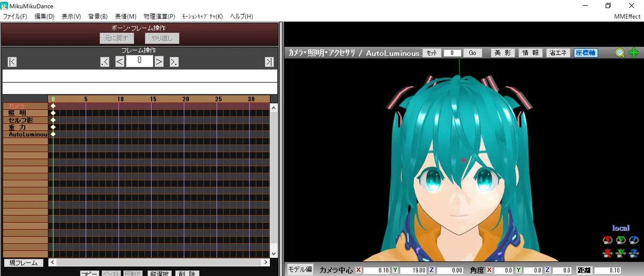This screenshot has width=644, height=276.
Task: Click frame 10 on the timeline ruler
Action: click(120, 99)
